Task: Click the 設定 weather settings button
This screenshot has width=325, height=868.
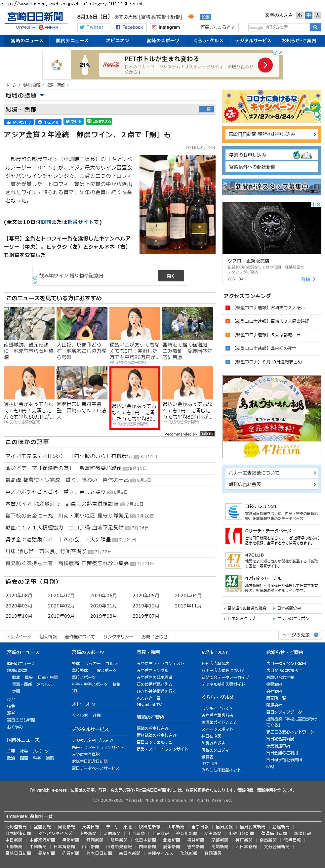Action: click(x=205, y=17)
